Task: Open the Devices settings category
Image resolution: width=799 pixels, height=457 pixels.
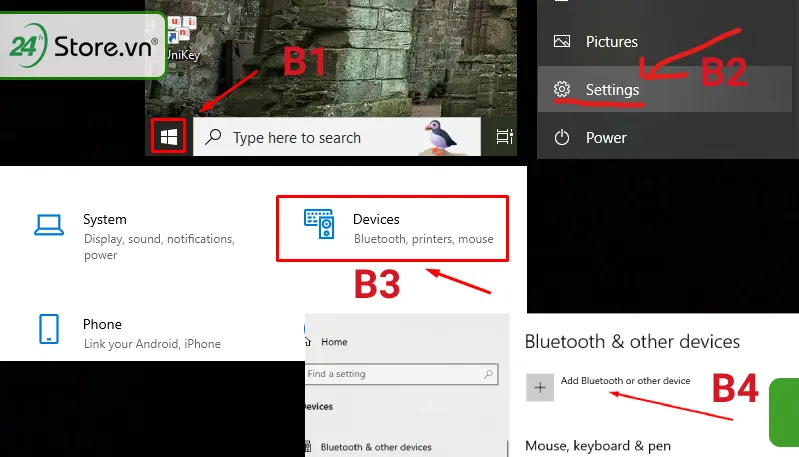Action: click(x=392, y=228)
